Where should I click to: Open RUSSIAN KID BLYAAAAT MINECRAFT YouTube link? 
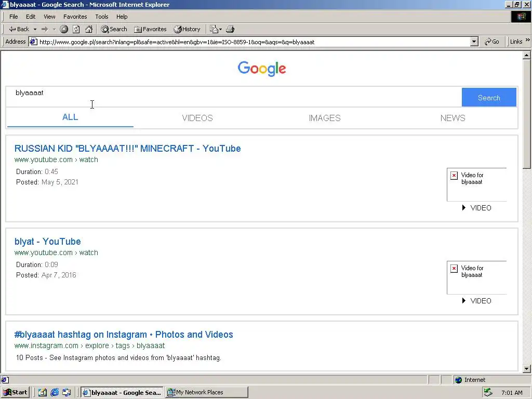(x=128, y=149)
